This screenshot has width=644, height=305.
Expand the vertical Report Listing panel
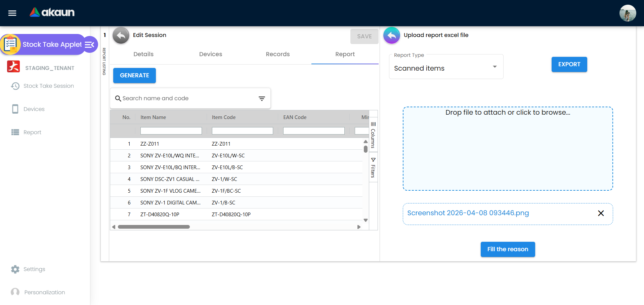tap(104, 61)
